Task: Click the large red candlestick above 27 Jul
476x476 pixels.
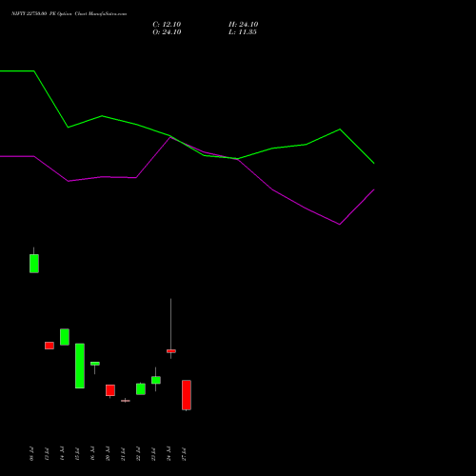Action: [187, 395]
